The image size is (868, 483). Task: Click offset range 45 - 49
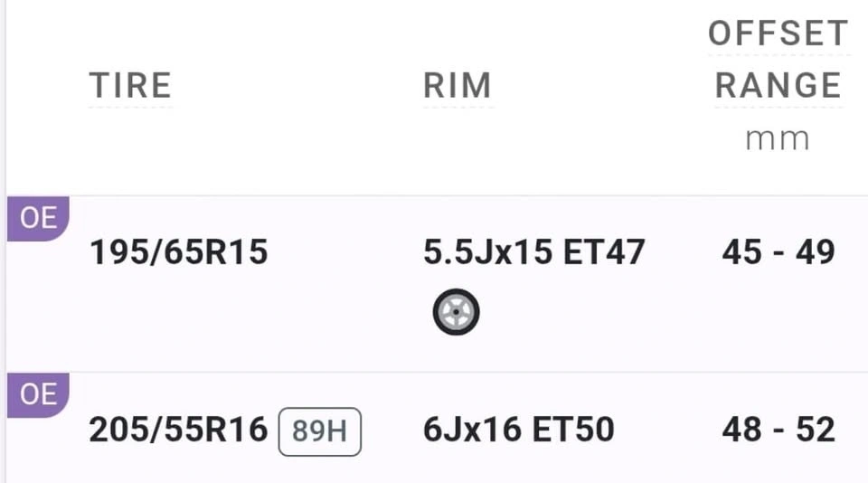(778, 252)
